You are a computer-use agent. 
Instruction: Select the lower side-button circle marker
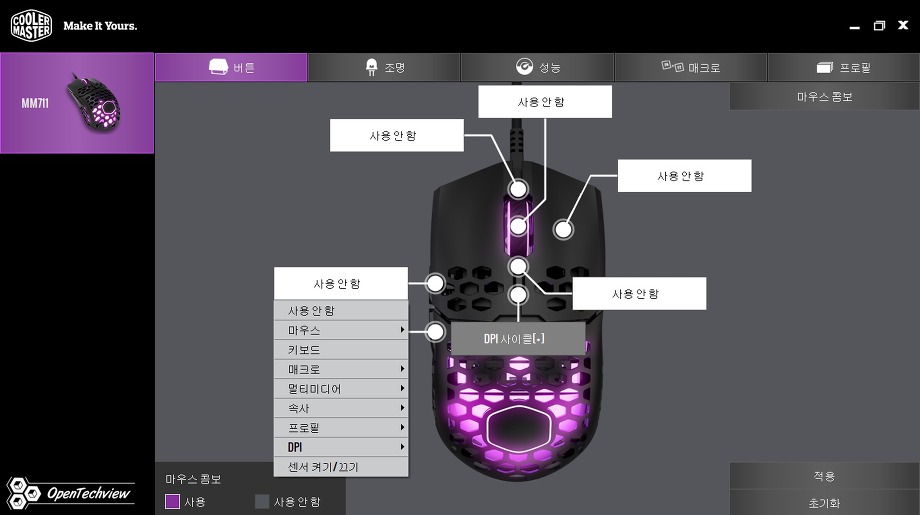[435, 332]
